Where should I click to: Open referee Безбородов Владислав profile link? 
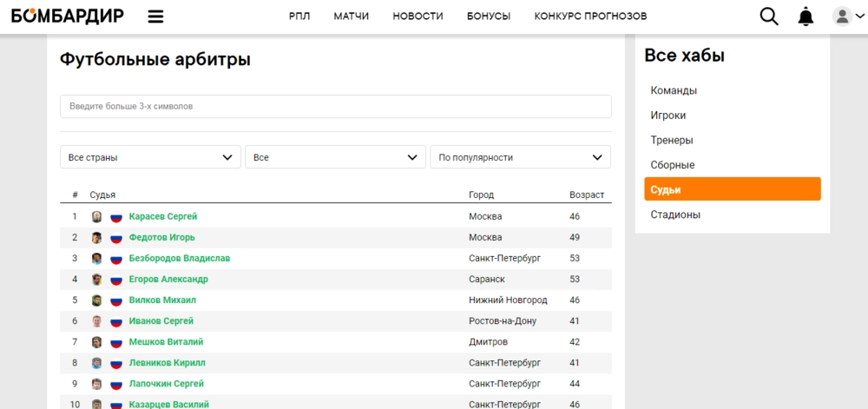point(180,259)
